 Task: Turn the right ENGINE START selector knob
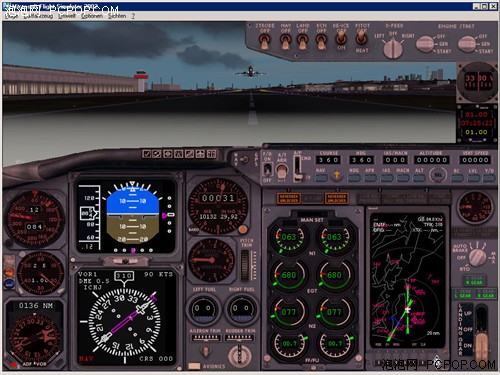click(467, 44)
